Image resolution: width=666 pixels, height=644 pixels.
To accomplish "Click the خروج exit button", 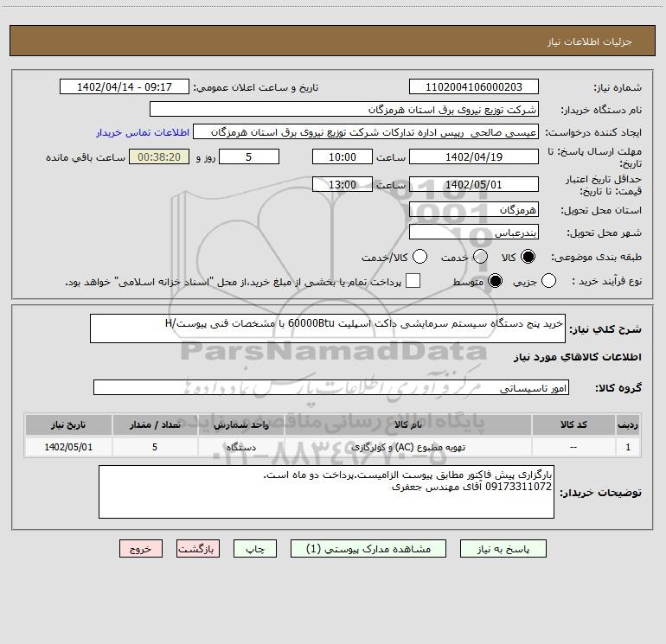I will click(141, 549).
